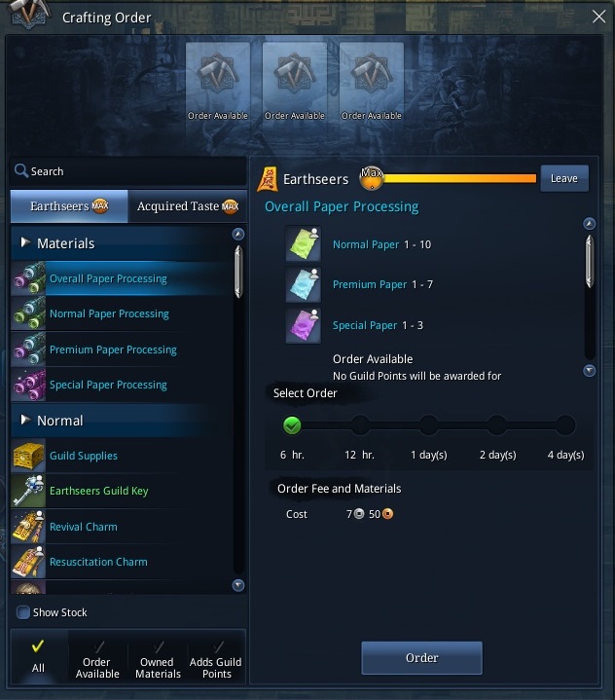Collapse the Materials category

tap(26, 242)
